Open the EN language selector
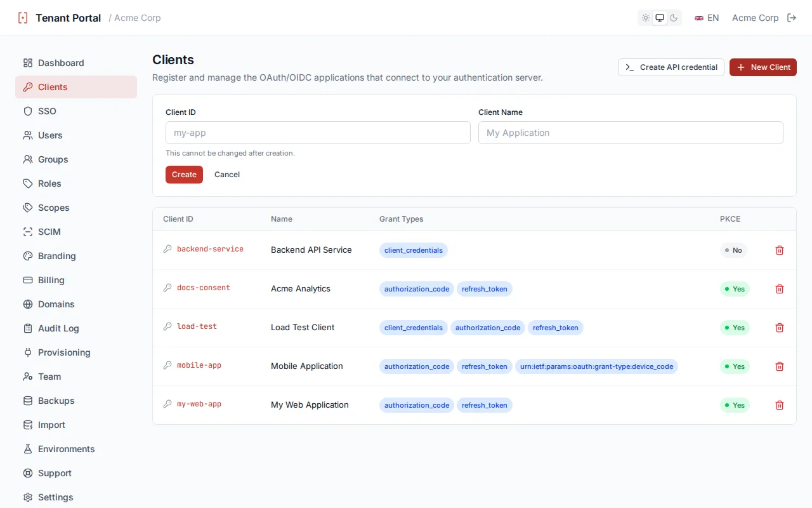The height and width of the screenshot is (508, 812). (707, 18)
